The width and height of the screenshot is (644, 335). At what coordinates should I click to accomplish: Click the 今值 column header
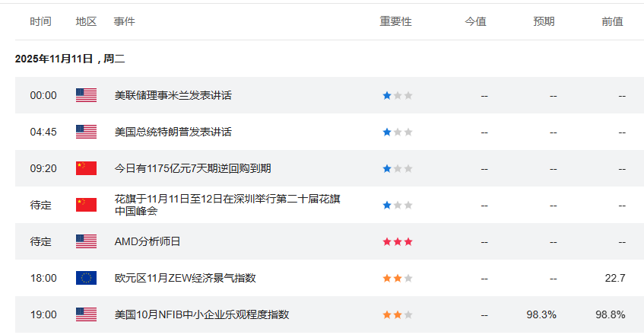click(x=476, y=21)
